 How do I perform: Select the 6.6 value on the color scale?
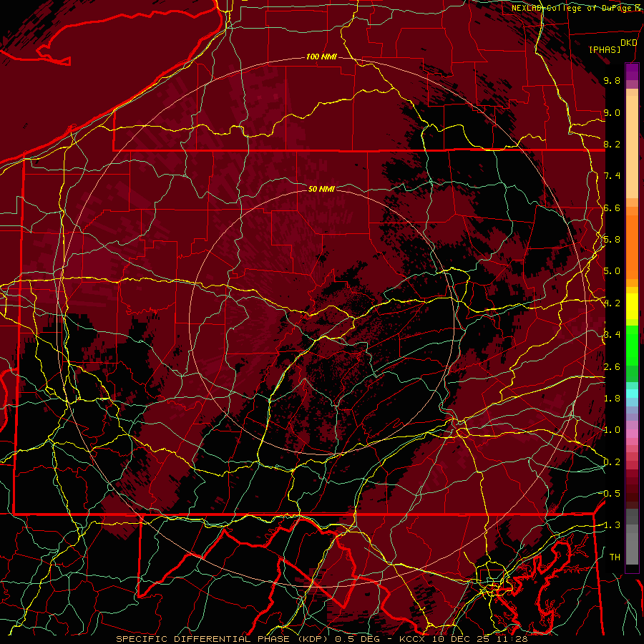pos(612,208)
